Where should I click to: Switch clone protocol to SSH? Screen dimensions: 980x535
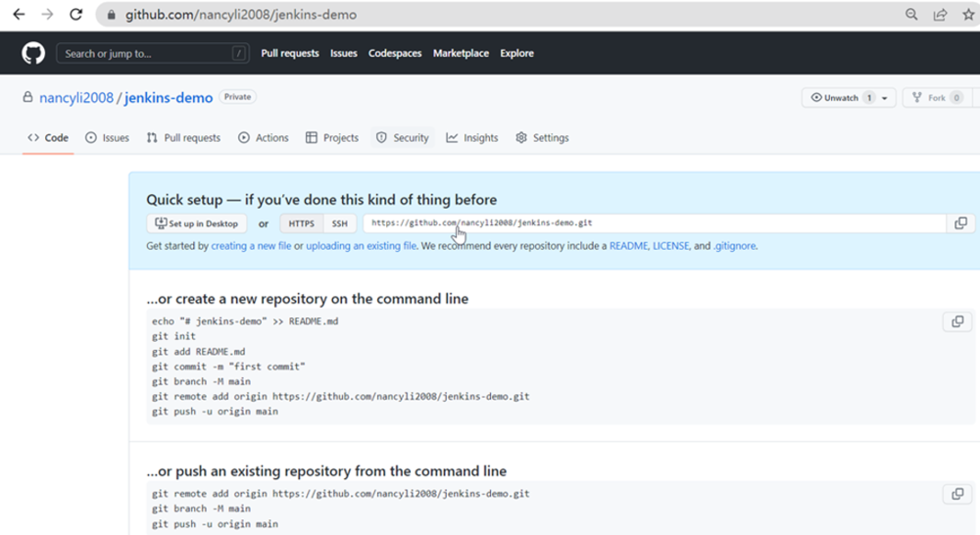click(339, 223)
